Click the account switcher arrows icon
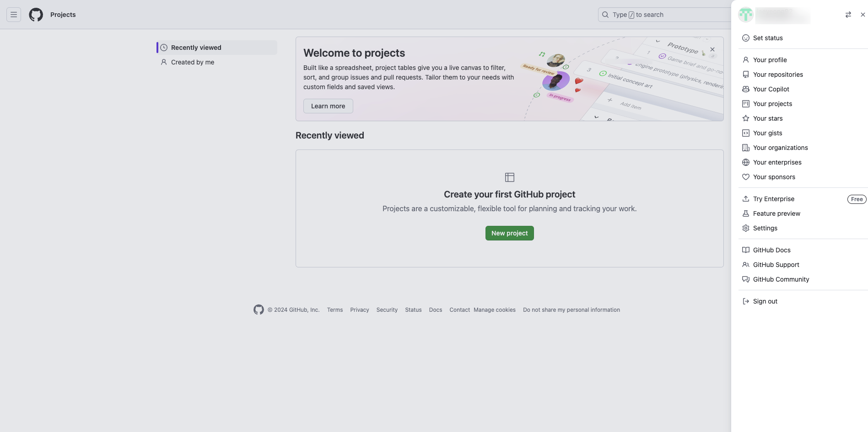This screenshot has width=868, height=432. tap(848, 15)
